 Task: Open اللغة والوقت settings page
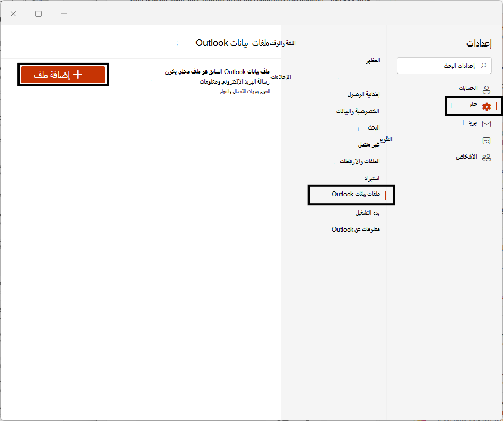click(283, 43)
